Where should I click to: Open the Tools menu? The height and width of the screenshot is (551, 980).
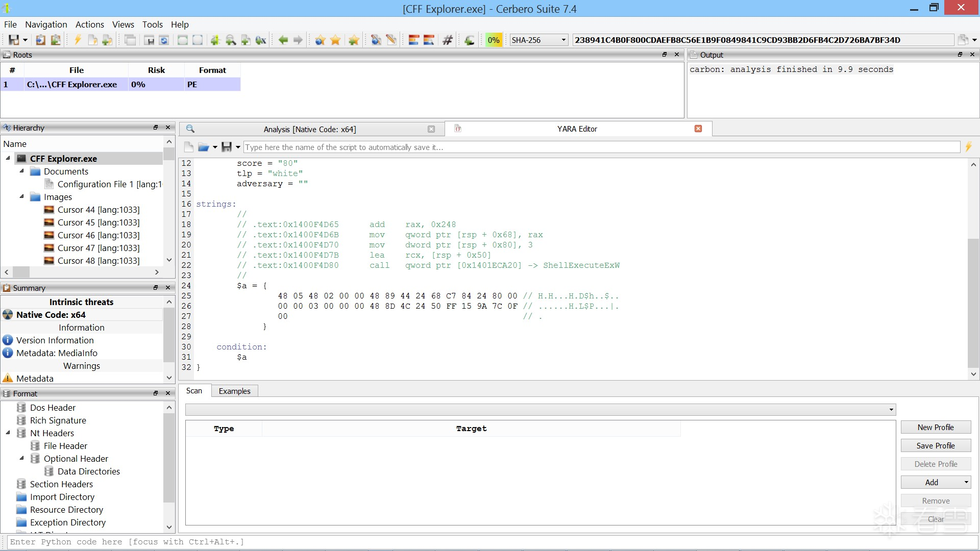[x=152, y=24]
